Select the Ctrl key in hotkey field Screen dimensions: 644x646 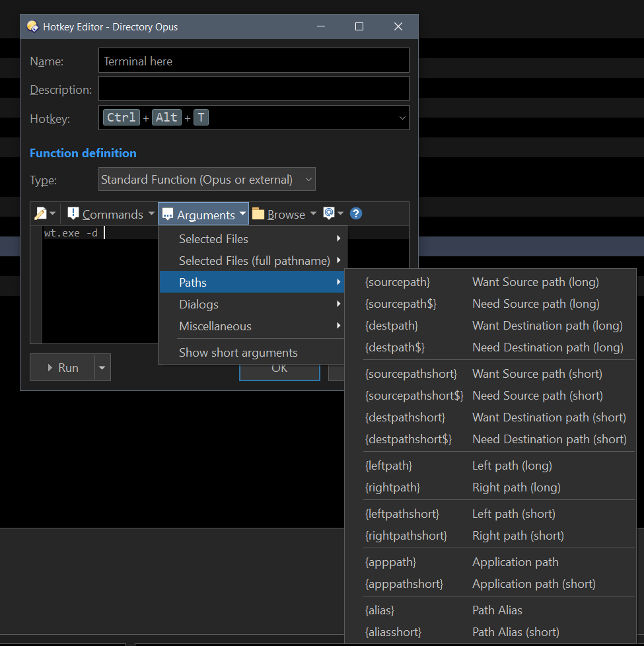(122, 118)
